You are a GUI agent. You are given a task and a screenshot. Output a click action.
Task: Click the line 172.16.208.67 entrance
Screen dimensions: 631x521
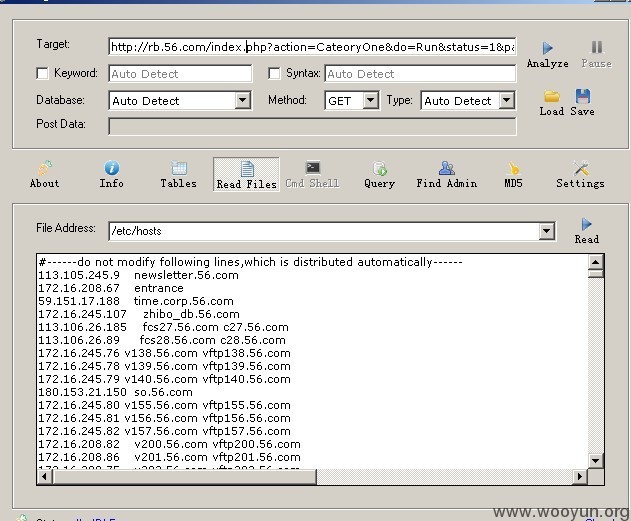(111, 288)
